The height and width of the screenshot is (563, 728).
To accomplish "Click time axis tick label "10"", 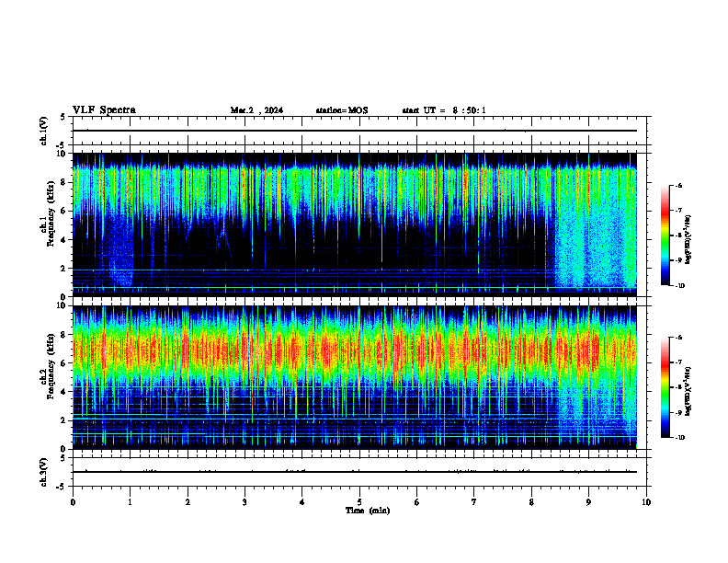I will coord(646,502).
